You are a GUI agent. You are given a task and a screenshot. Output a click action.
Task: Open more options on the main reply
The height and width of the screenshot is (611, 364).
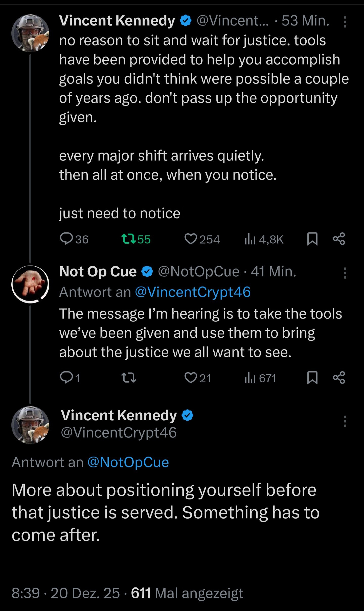tap(345, 421)
